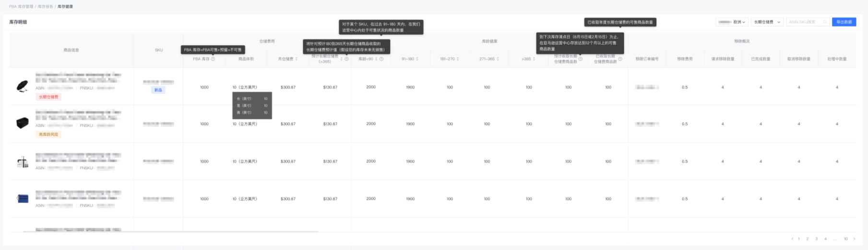Screen dimensions: 868x250
Task: Sort by 库龄<90 column arrows
Action: pyautogui.click(x=377, y=59)
